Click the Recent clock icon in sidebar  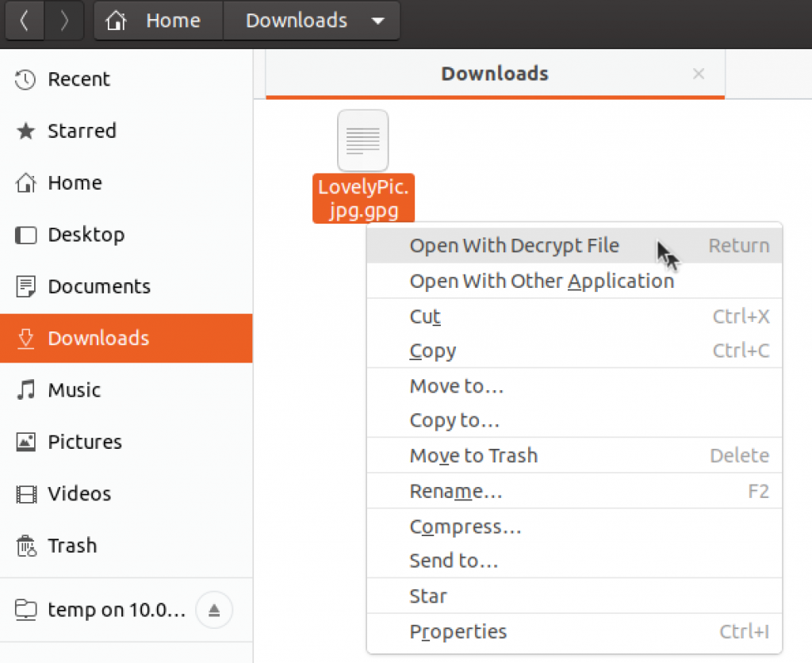pyautogui.click(x=25, y=80)
